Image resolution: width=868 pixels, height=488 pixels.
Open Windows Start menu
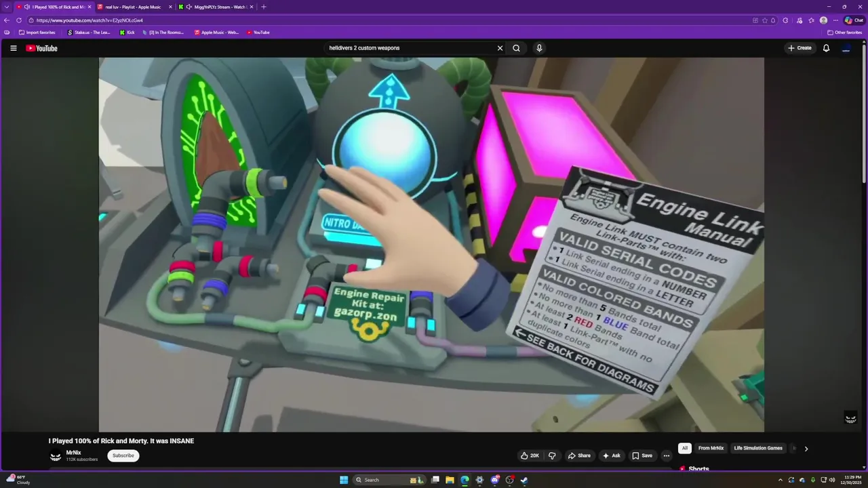click(344, 480)
